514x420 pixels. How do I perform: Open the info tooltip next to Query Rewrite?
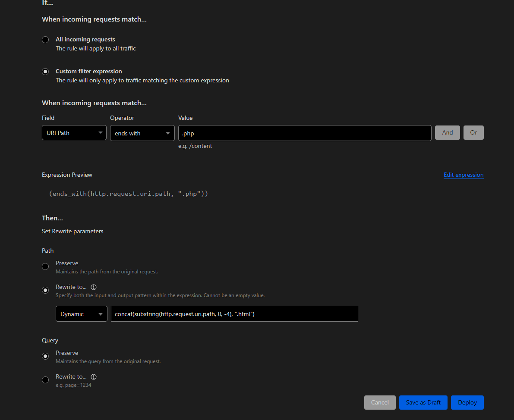(x=94, y=376)
